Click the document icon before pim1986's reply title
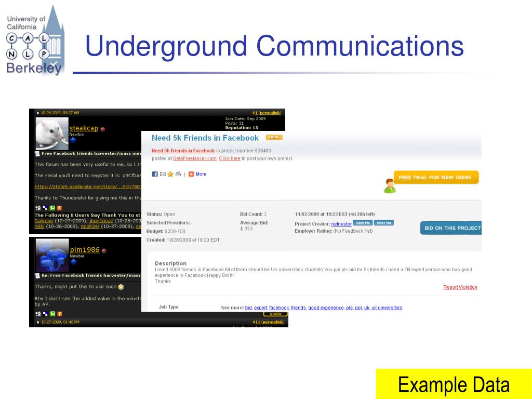The height and width of the screenshot is (399, 532). coord(37,275)
